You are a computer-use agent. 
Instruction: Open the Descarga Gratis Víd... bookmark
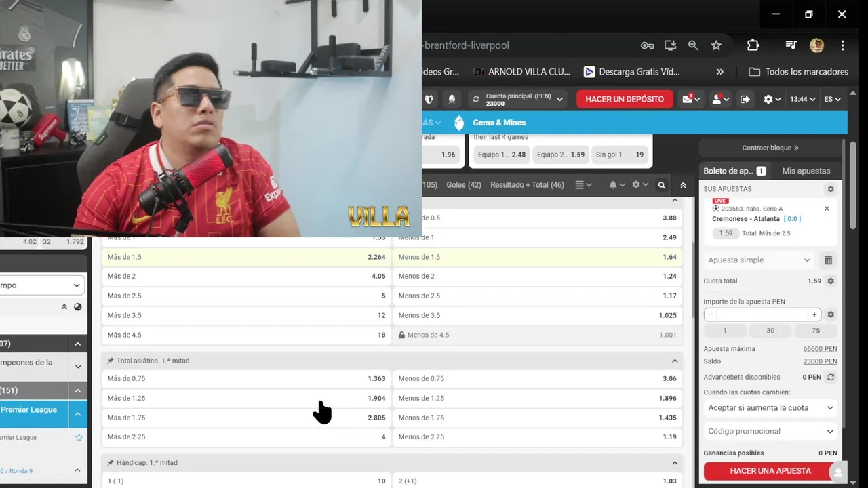tap(631, 72)
